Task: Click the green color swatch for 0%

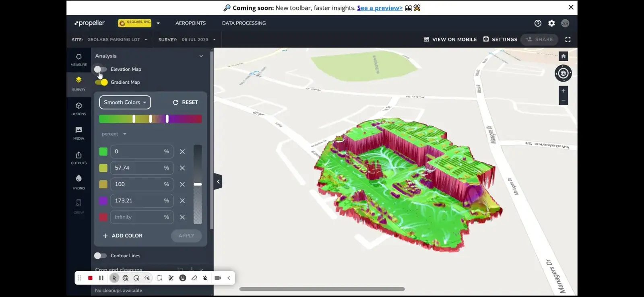Action: pyautogui.click(x=103, y=152)
